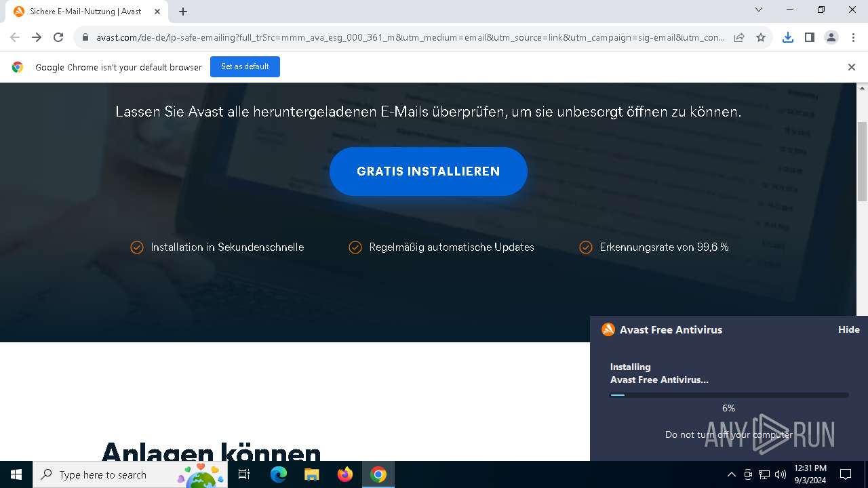Select the Sichere E-Mail-Nutzung | Avast tab
Viewport: 868px width, 488px height.
pyautogui.click(x=86, y=12)
